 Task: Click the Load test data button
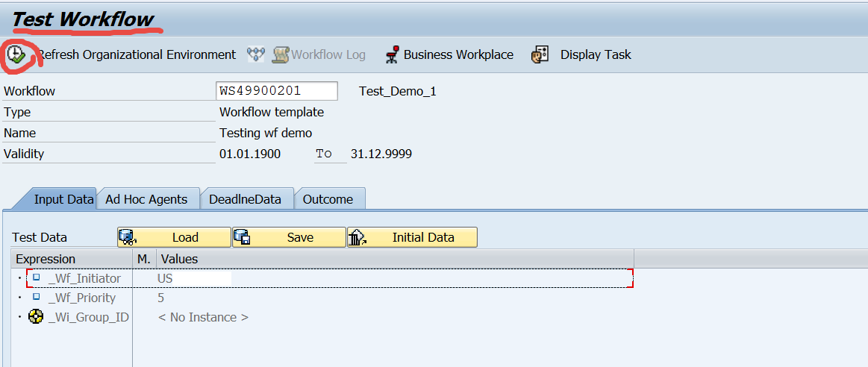point(175,237)
